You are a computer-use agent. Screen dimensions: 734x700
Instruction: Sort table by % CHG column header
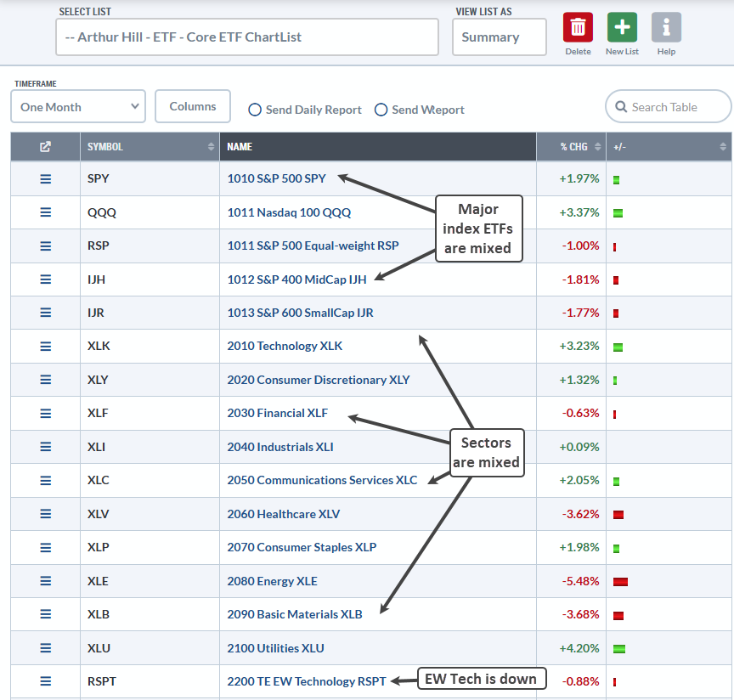point(571,147)
